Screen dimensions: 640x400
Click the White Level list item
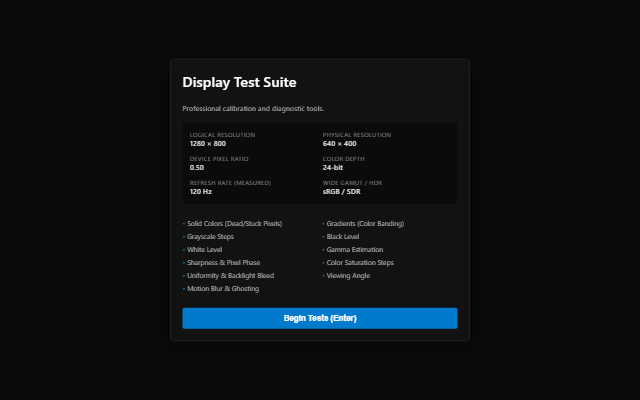[x=202, y=250]
